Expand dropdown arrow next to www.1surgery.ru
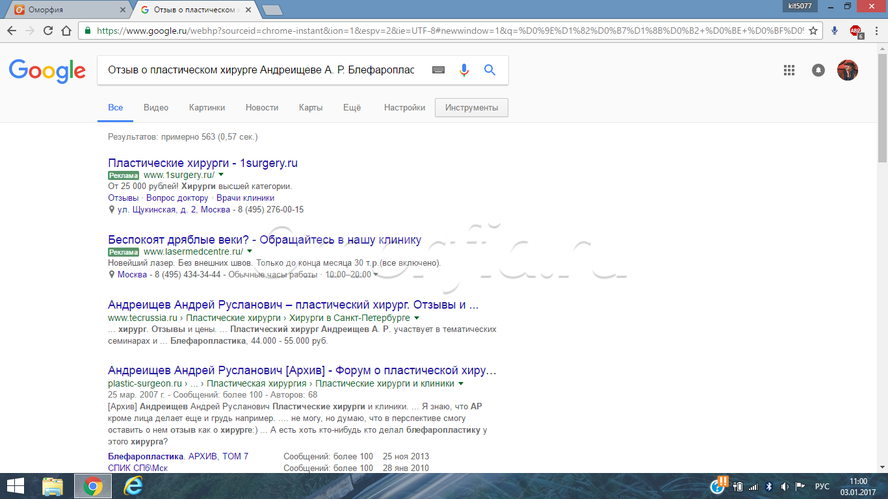The image size is (888, 499). [x=221, y=175]
